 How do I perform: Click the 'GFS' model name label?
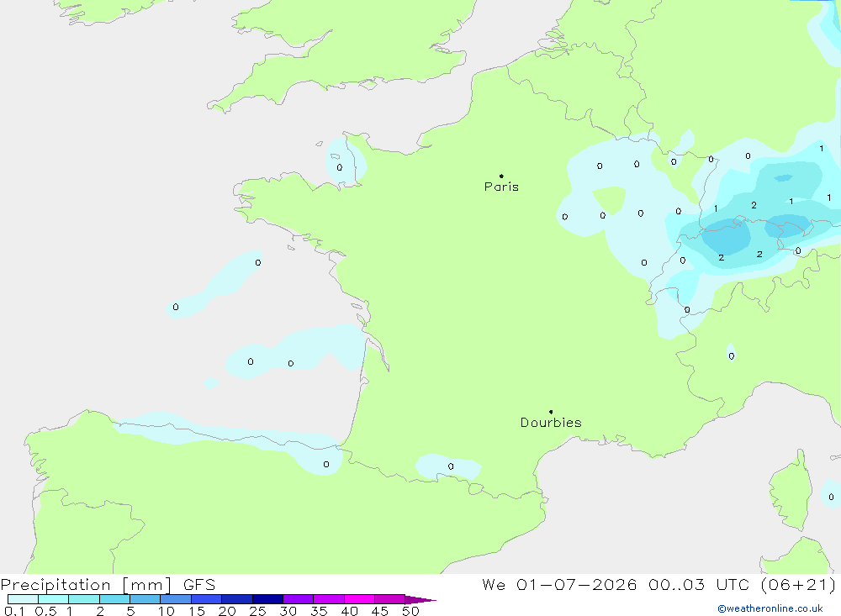point(199,585)
